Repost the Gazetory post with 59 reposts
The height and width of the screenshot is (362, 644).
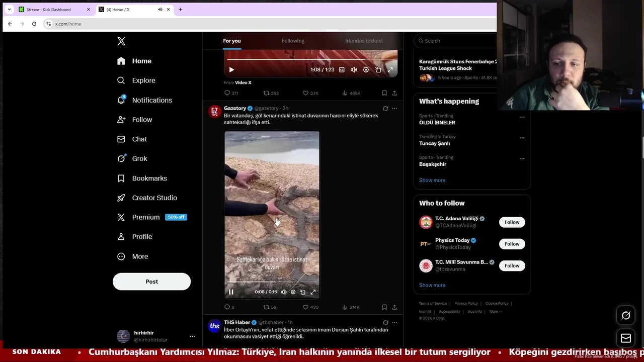[270, 307]
